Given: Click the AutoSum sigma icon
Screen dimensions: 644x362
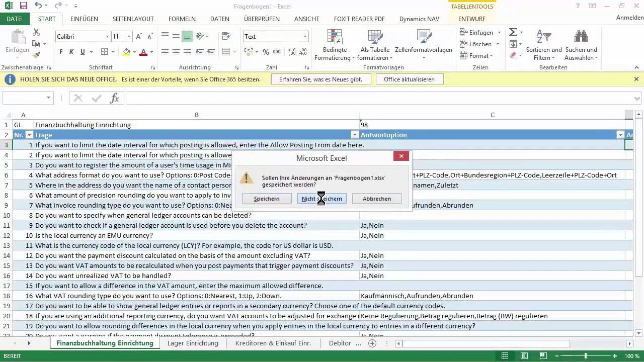Looking at the screenshot, I should [513, 32].
